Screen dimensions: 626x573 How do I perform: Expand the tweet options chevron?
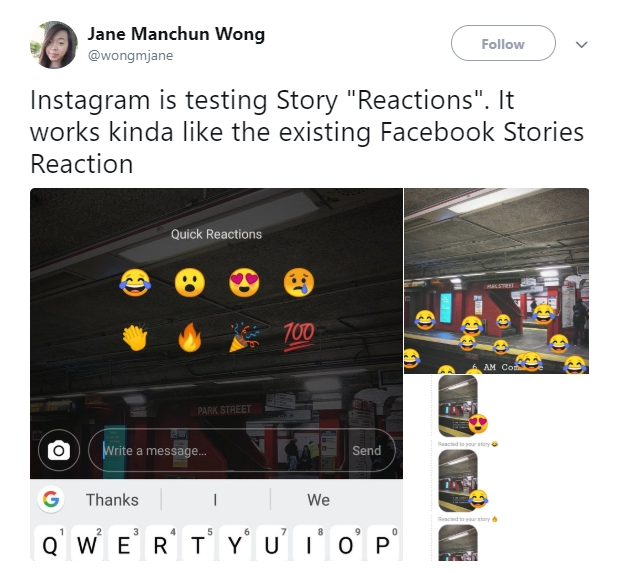[x=581, y=44]
